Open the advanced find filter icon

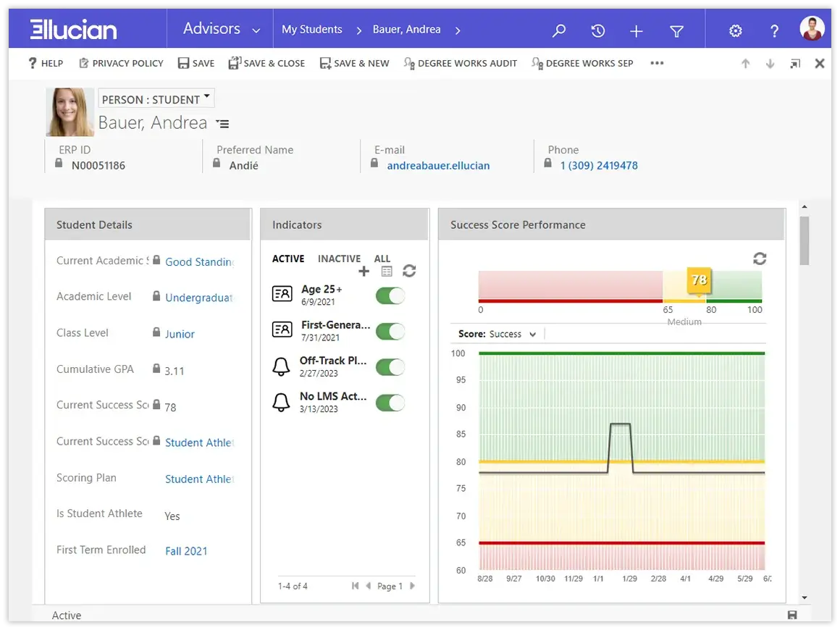(676, 30)
